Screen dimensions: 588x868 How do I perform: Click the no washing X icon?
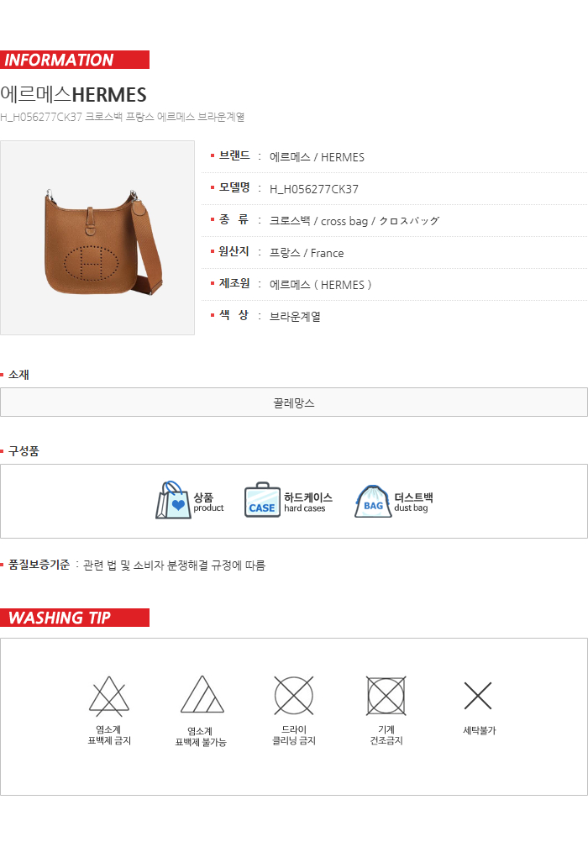pos(478,696)
